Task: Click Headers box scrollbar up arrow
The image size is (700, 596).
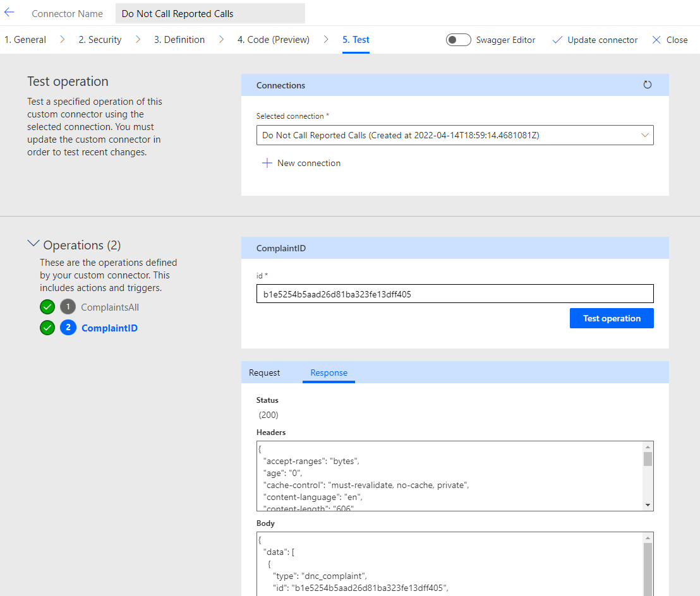Action: tap(648, 446)
